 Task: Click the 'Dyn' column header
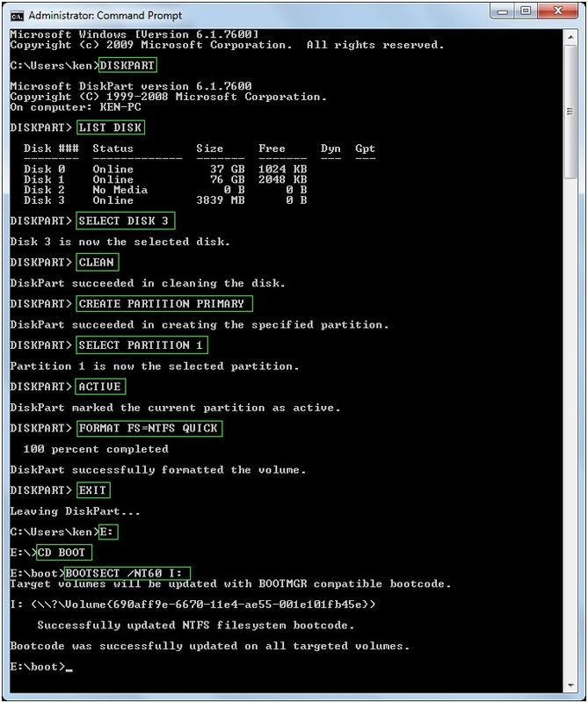330,149
